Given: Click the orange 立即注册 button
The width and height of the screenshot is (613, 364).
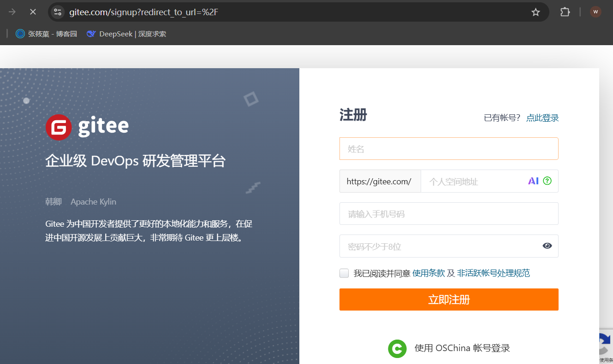Looking at the screenshot, I should (x=449, y=299).
